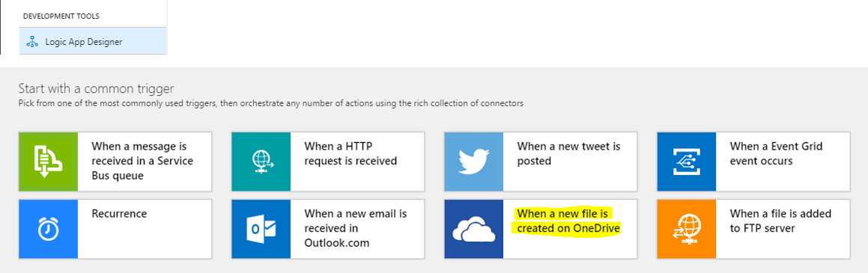Screen dimensions: 868x273
Task: Click the "Start with a common trigger" heading
Action: tap(97, 88)
